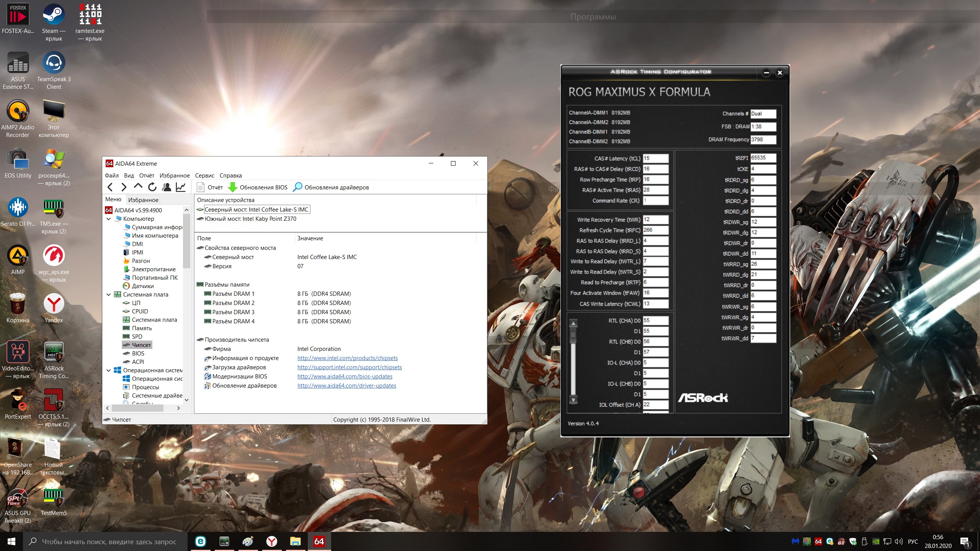Switch to the Избранное tab
This screenshot has height=551, width=980.
click(x=143, y=200)
